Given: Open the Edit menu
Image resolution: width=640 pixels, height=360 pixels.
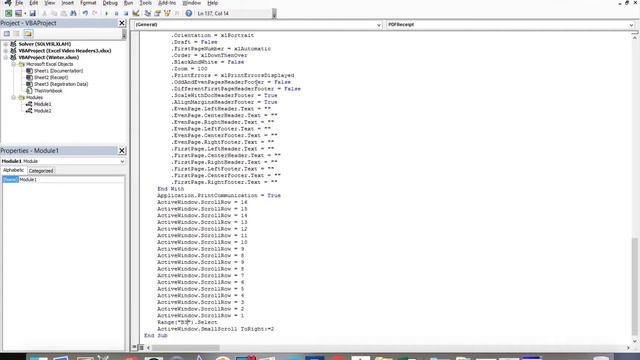Looking at the screenshot, I should coord(33,3).
